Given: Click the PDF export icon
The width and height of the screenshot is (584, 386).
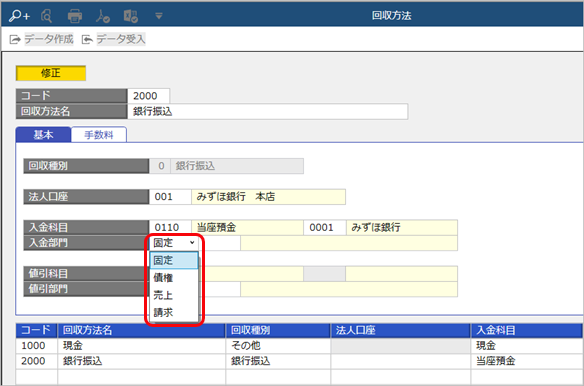Looking at the screenshot, I should coord(102,16).
